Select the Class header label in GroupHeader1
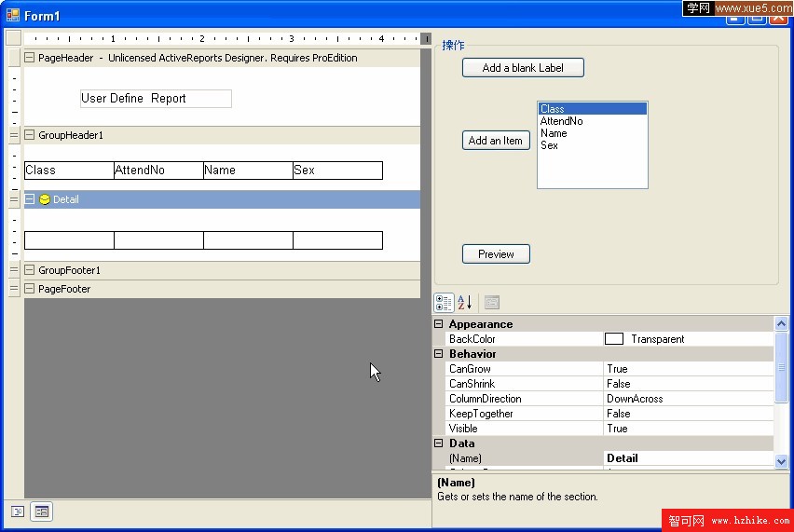The image size is (794, 532). (x=69, y=171)
